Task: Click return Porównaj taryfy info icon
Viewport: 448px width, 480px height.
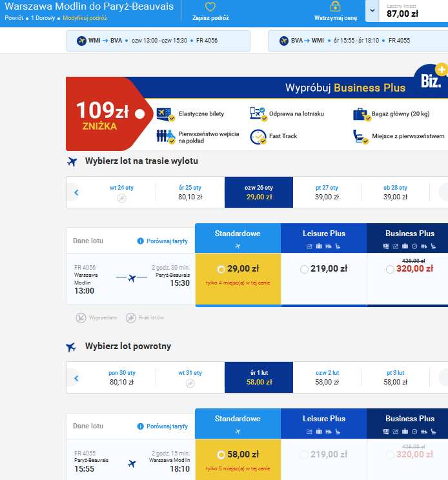Action: tap(141, 426)
